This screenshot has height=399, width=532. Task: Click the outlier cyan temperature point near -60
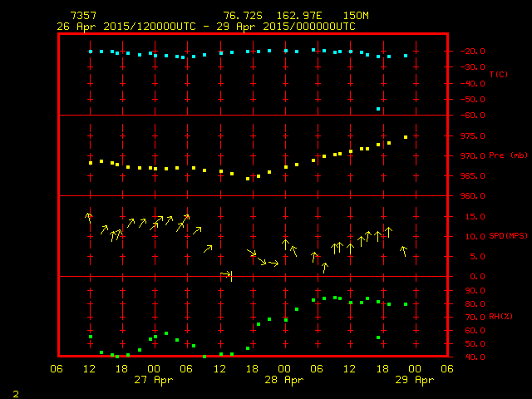[x=378, y=109]
